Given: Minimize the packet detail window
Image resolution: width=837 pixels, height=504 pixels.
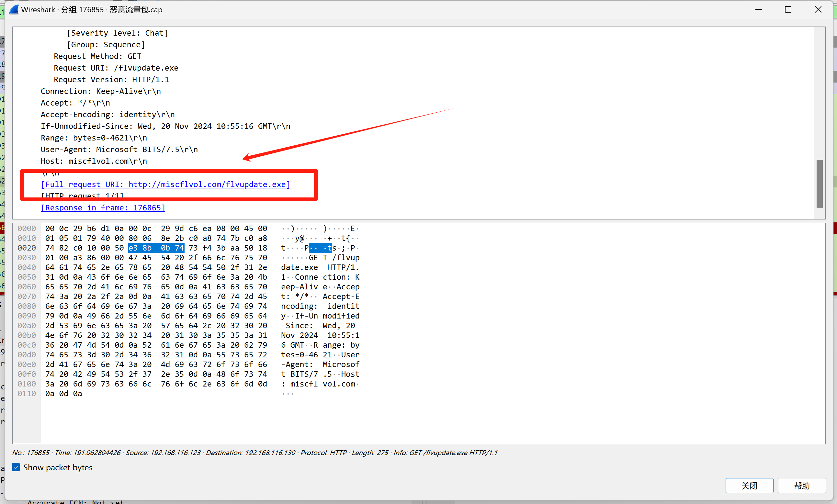Looking at the screenshot, I should [759, 9].
